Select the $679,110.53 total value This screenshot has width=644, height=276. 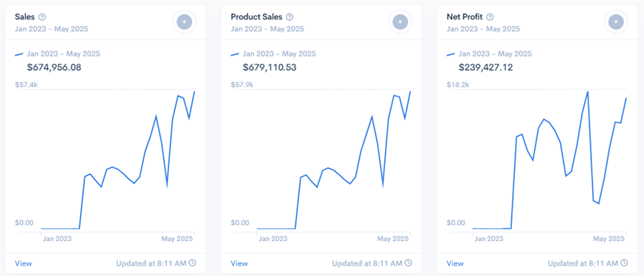(x=269, y=67)
